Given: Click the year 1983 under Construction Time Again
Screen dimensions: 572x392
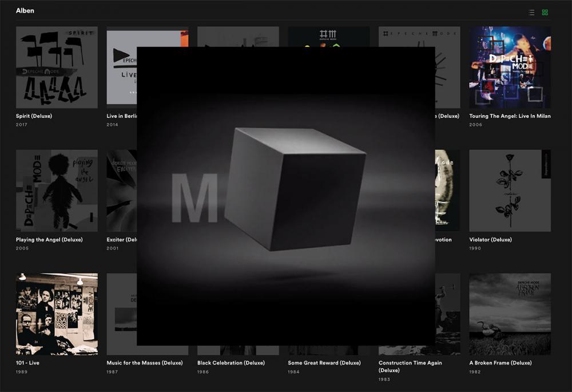Looking at the screenshot, I should 384,379.
